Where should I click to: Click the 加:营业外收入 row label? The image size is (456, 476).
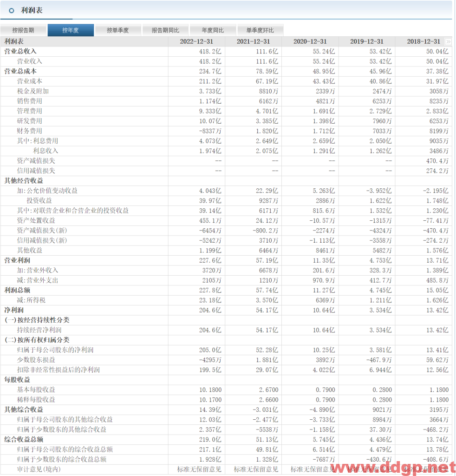coord(37,270)
